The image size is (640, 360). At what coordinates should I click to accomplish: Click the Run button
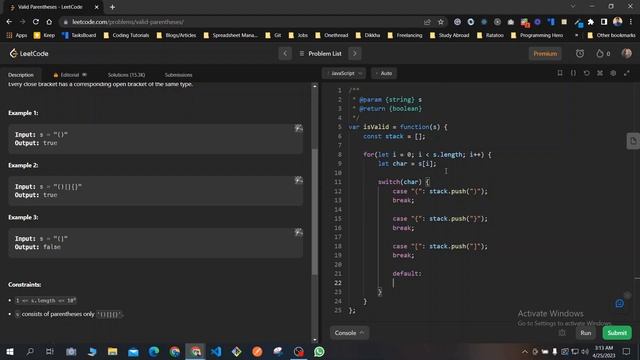586,333
